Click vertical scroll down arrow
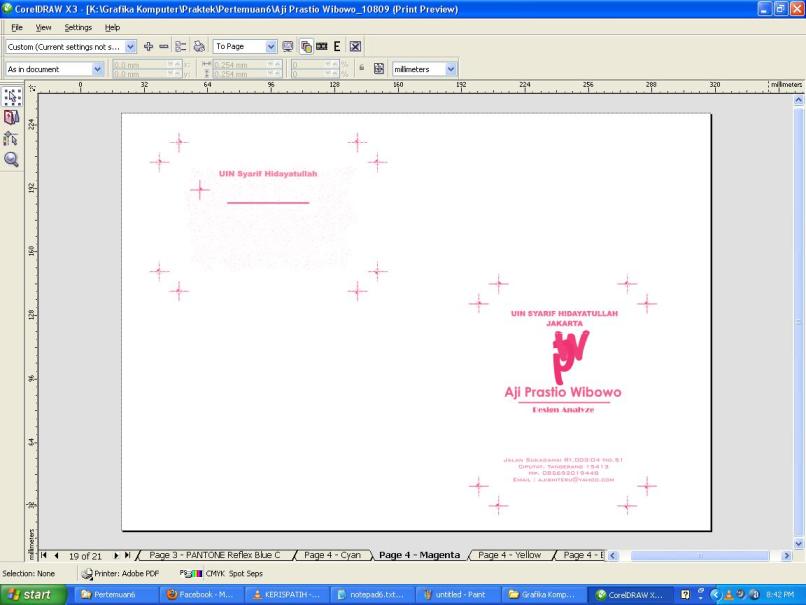Screen dimensions: 806x605 (798, 543)
